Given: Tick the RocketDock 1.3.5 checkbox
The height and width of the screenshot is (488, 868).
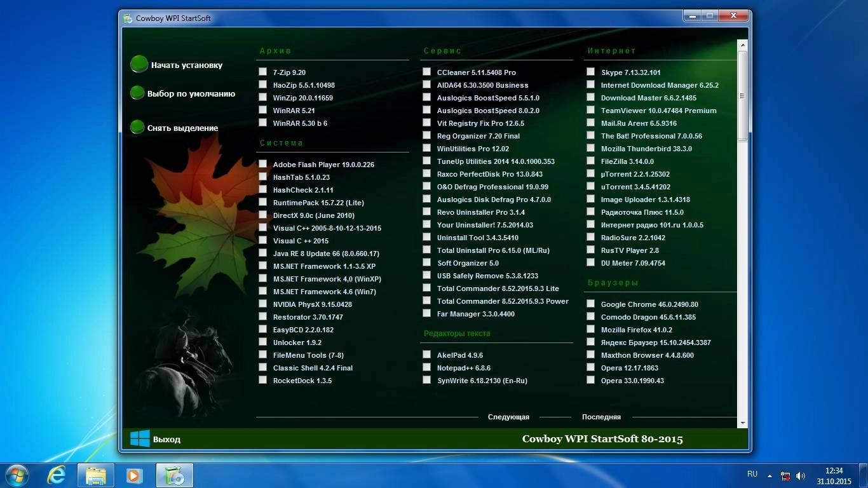Looking at the screenshot, I should (263, 380).
